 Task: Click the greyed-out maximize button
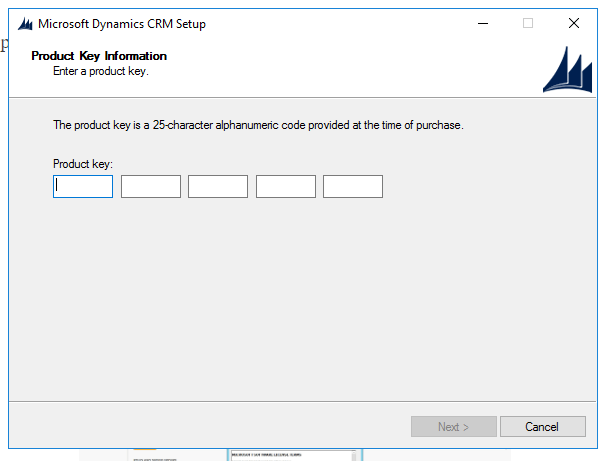pos(528,23)
